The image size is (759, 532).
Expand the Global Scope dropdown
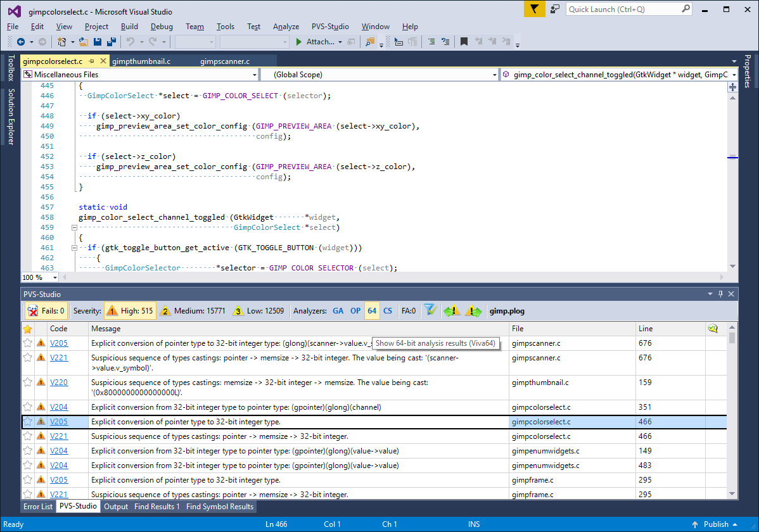[494, 75]
